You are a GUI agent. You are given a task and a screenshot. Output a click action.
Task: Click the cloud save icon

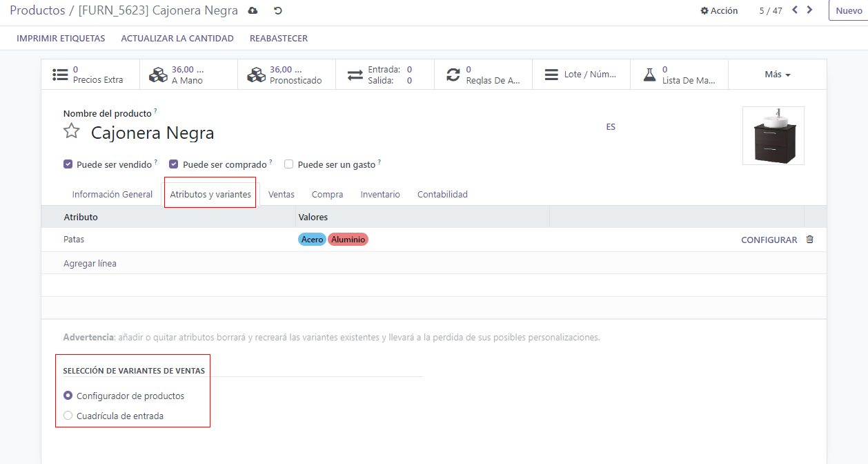(x=253, y=11)
